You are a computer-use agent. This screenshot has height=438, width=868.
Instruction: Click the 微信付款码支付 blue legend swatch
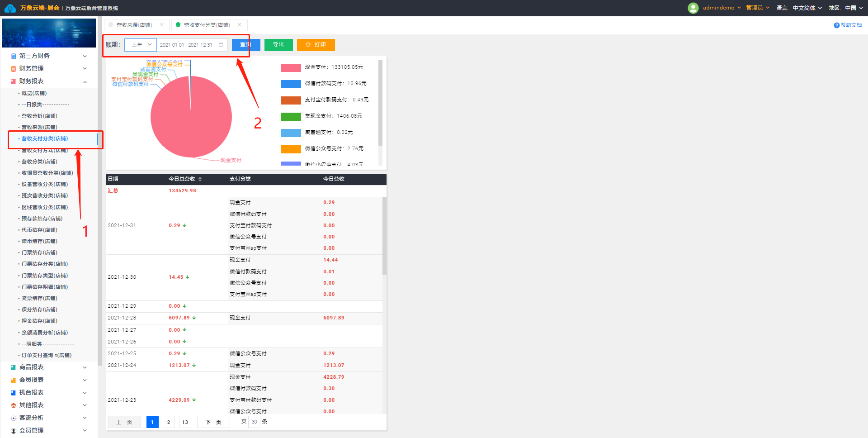pyautogui.click(x=291, y=84)
